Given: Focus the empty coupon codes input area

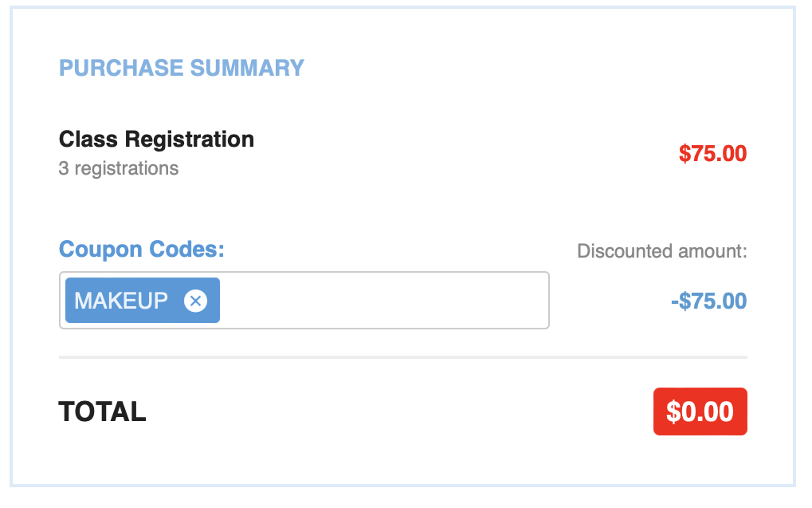Looking at the screenshot, I should [x=382, y=301].
